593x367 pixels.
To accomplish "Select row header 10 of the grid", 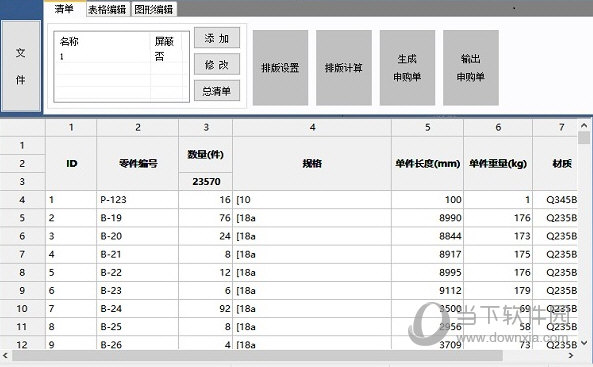I will (22, 309).
